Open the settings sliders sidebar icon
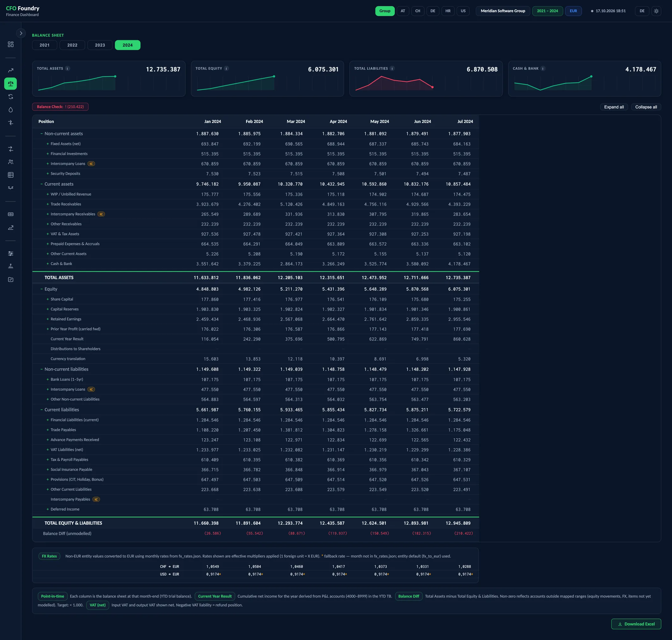This screenshot has width=672, height=640. point(10,253)
